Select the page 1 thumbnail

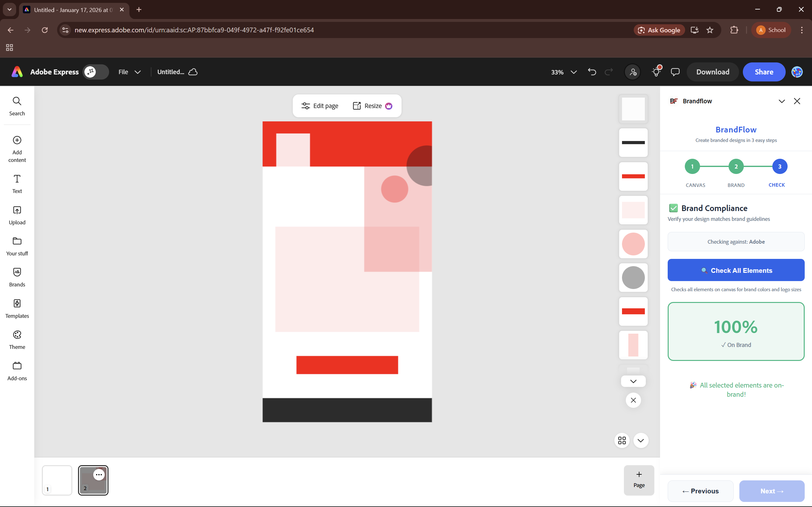[57, 480]
